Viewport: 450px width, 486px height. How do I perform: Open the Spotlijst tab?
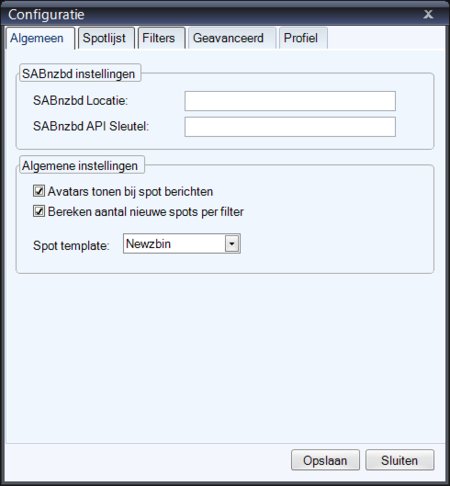pos(106,38)
